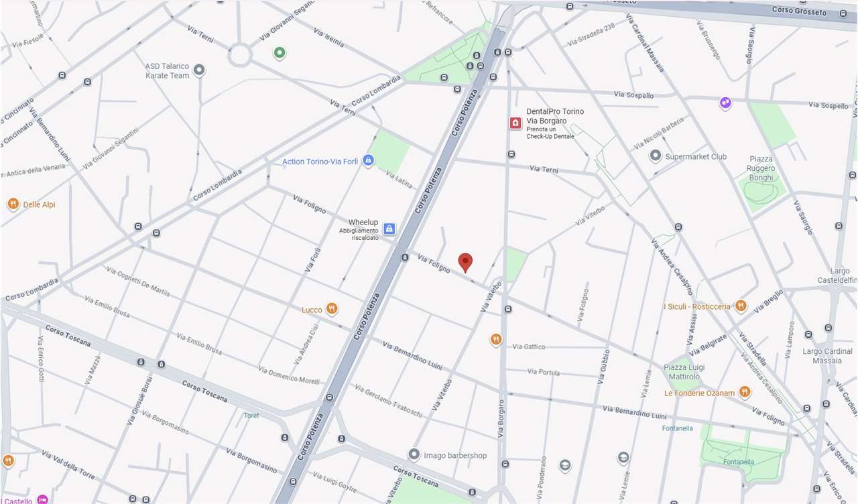858x504 pixels.
Task: Open the Imago barbershop marker
Action: (x=414, y=455)
